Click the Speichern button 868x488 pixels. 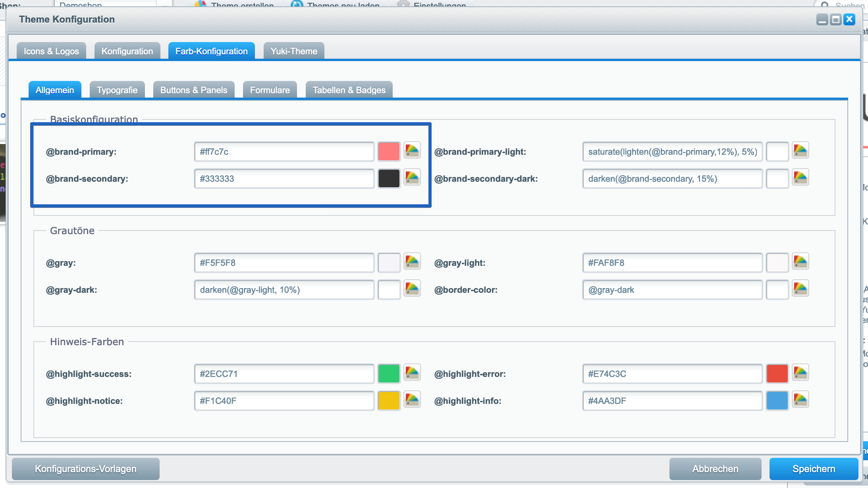click(x=814, y=469)
